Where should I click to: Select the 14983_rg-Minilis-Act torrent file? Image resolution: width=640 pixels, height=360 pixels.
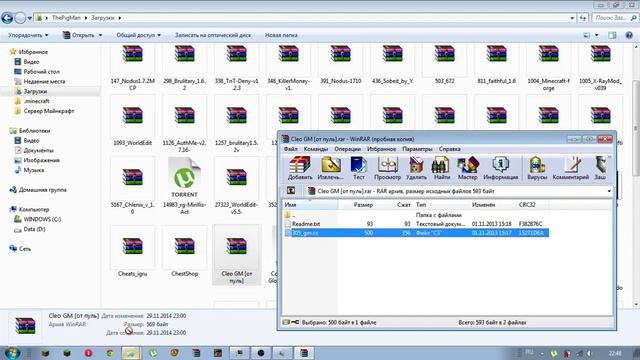(x=184, y=186)
